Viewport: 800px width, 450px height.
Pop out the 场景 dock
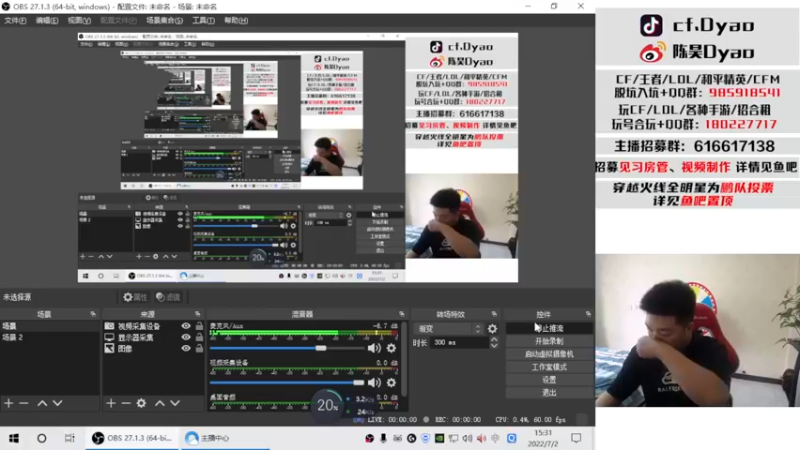tap(93, 314)
